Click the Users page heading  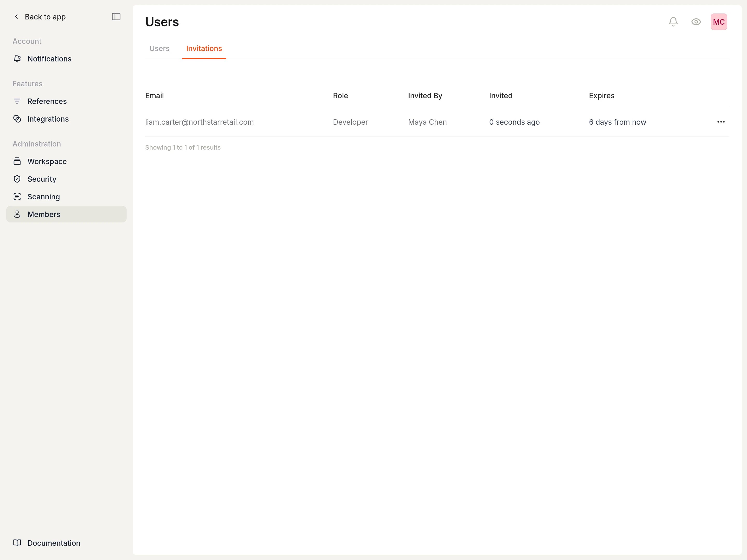tap(162, 22)
